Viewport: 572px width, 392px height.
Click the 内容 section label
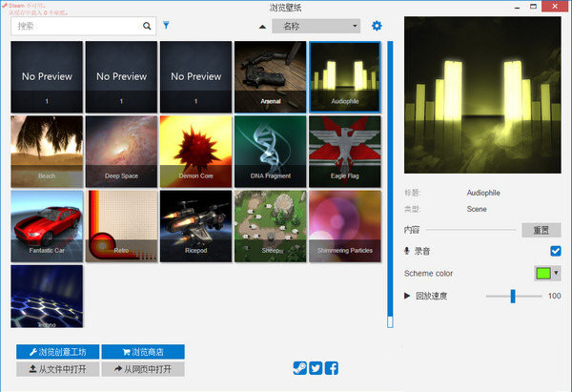click(x=412, y=230)
